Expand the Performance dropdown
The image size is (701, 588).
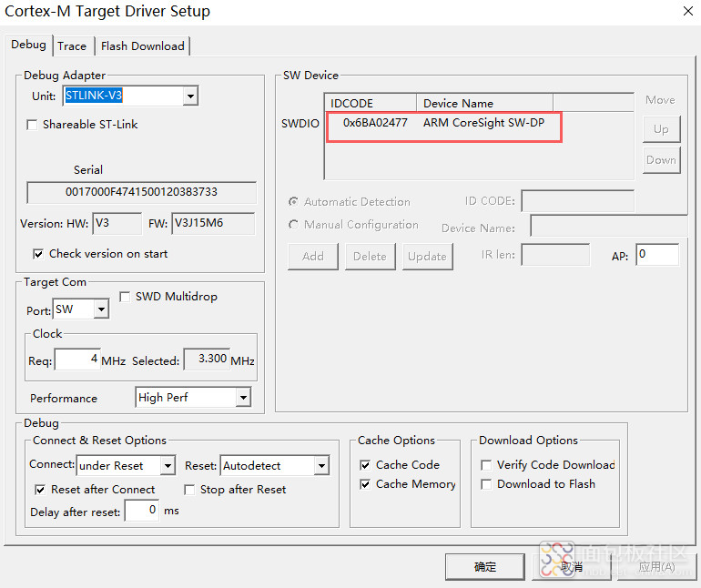pos(242,398)
